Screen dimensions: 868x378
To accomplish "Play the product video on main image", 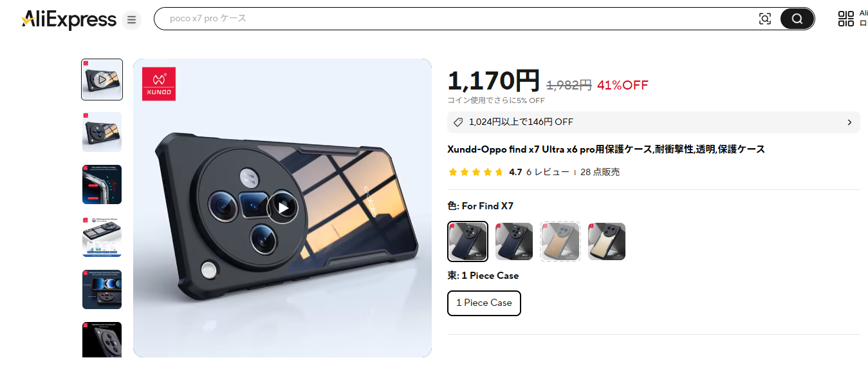I will (x=283, y=207).
